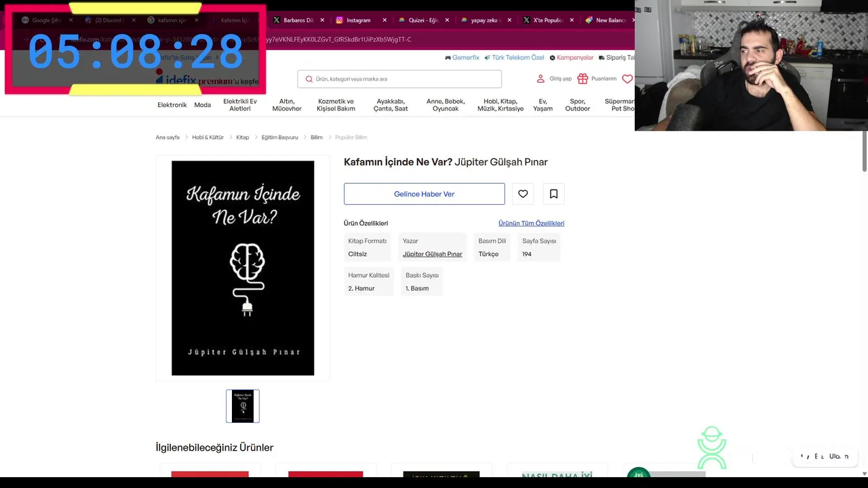
Task: Open Anne, Bebek, Oyuncak category
Action: [446, 105]
